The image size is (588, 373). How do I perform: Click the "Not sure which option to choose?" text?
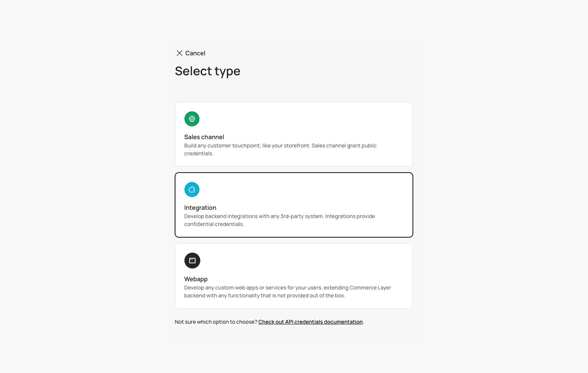(x=216, y=322)
